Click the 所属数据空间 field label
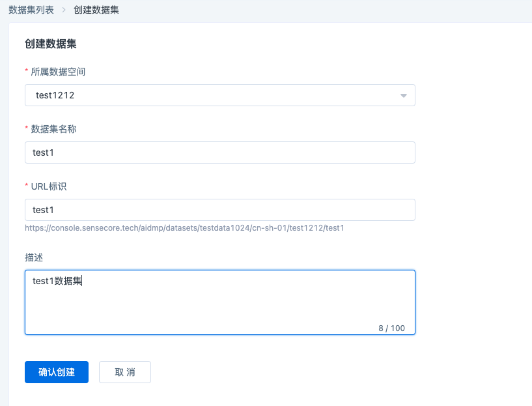 coord(58,72)
